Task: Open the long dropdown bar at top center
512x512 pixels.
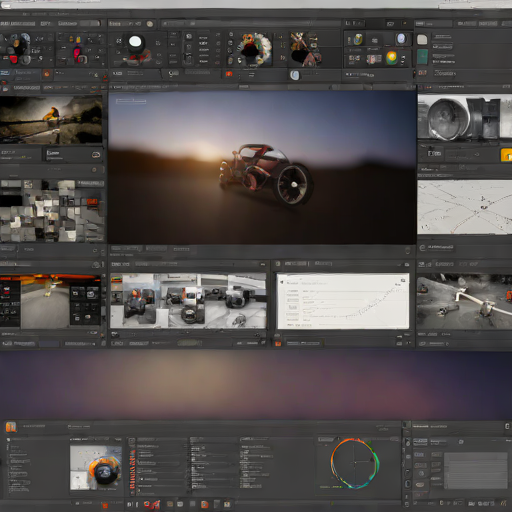Action: tap(251, 23)
